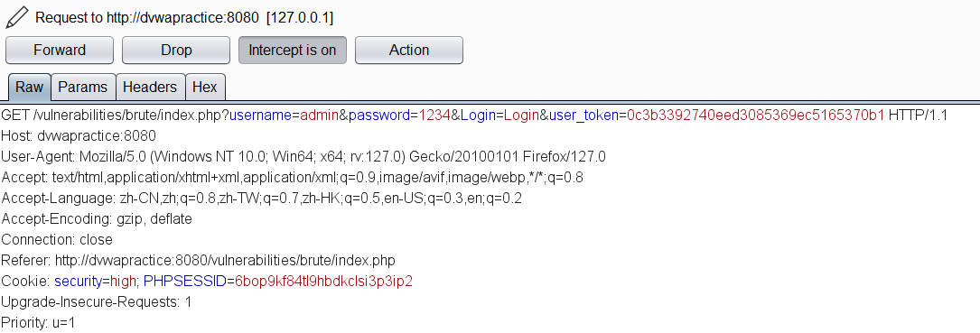
Task: Open the Action menu
Action: tap(409, 50)
